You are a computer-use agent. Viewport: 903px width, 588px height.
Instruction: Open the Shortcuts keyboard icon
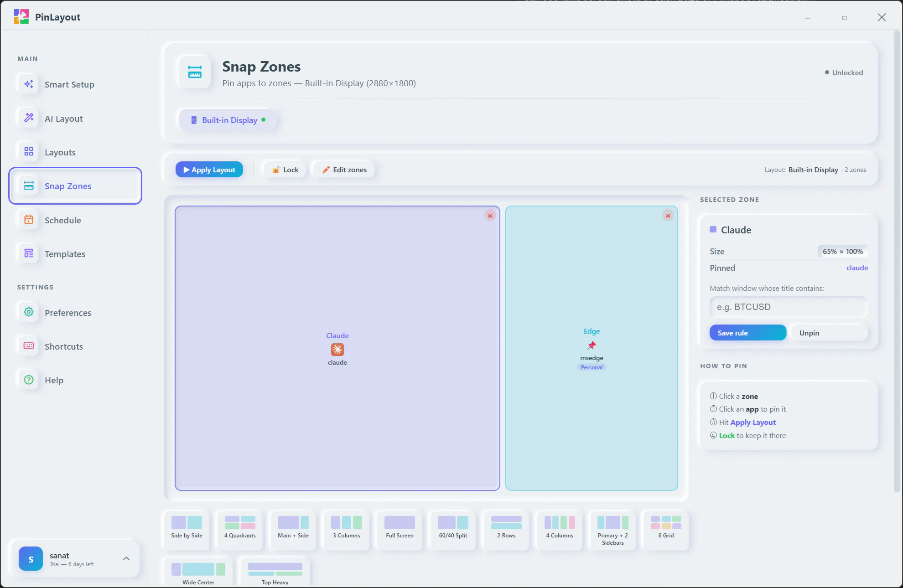pos(29,346)
